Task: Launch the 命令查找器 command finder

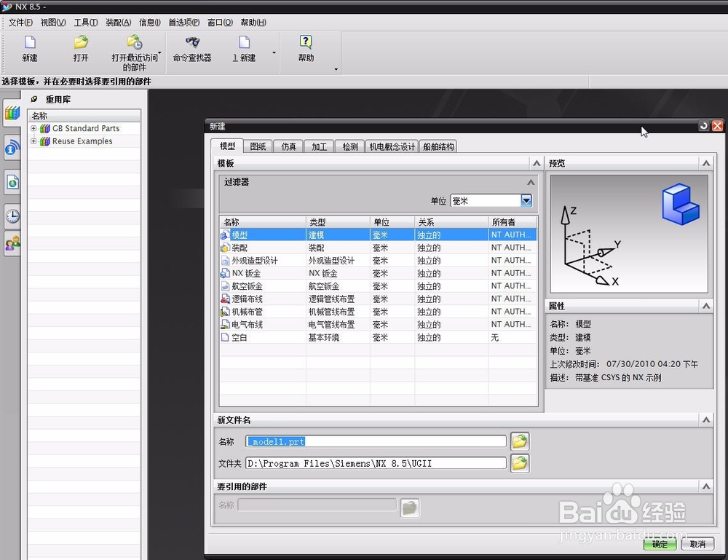Action: click(192, 42)
